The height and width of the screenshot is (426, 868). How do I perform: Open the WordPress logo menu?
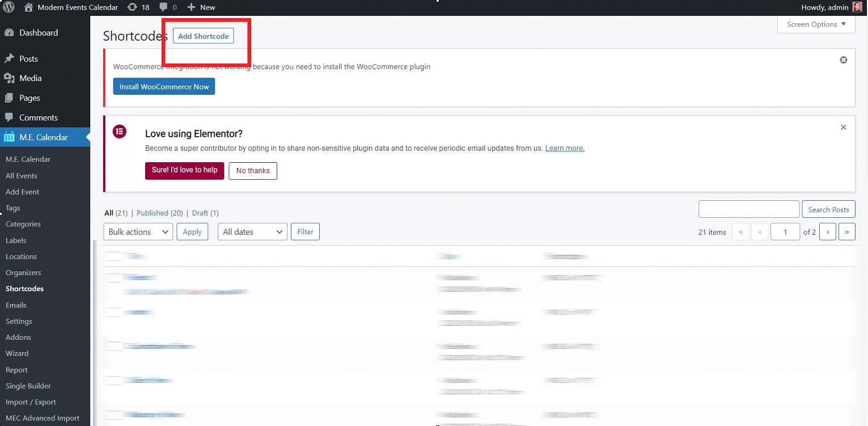click(x=9, y=7)
